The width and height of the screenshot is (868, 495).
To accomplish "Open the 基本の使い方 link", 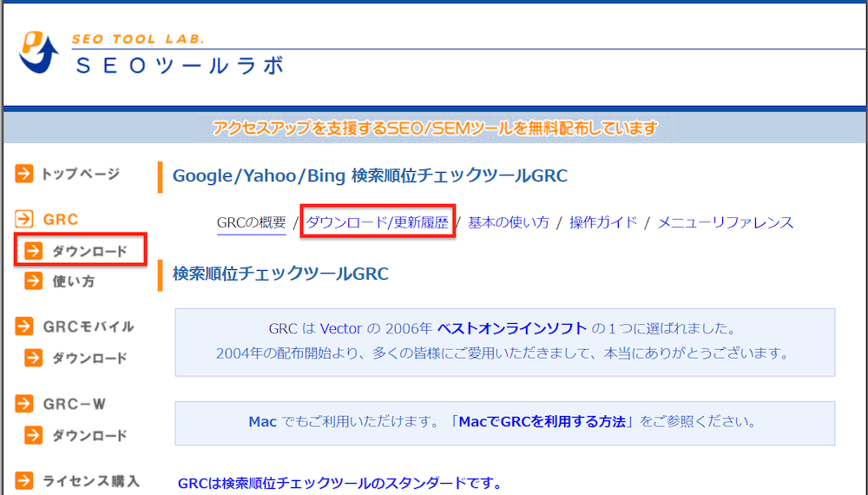I will tap(508, 222).
